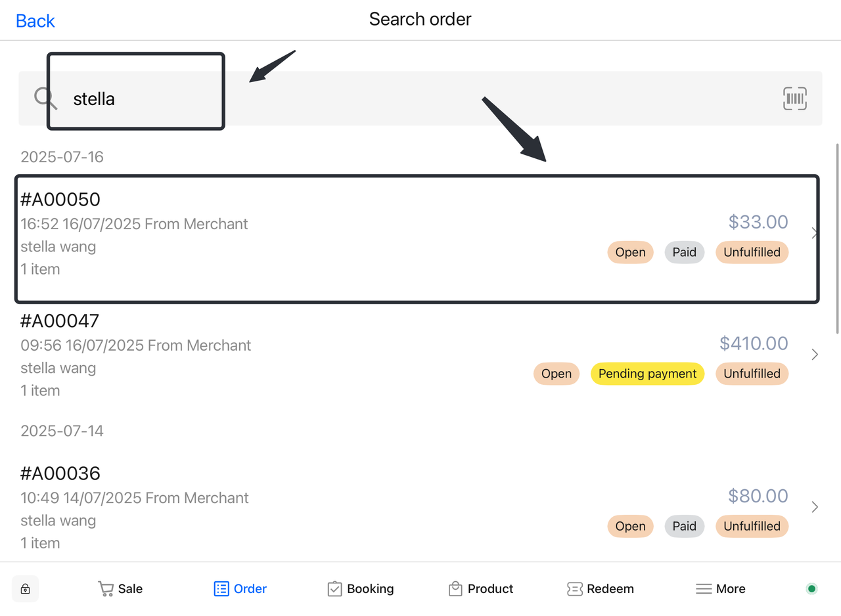This screenshot has height=616, width=841.
Task: Open the Sale cart tab
Action: [x=120, y=589]
